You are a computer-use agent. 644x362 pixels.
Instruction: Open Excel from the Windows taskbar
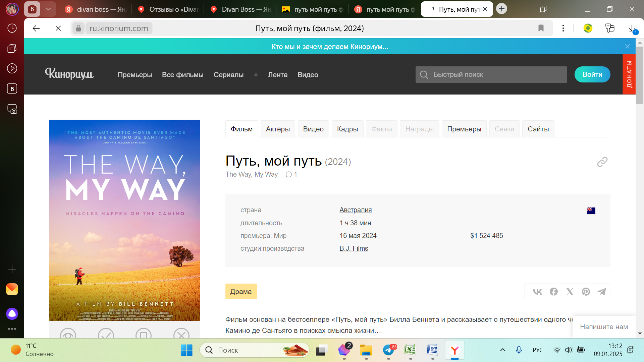pos(410,350)
